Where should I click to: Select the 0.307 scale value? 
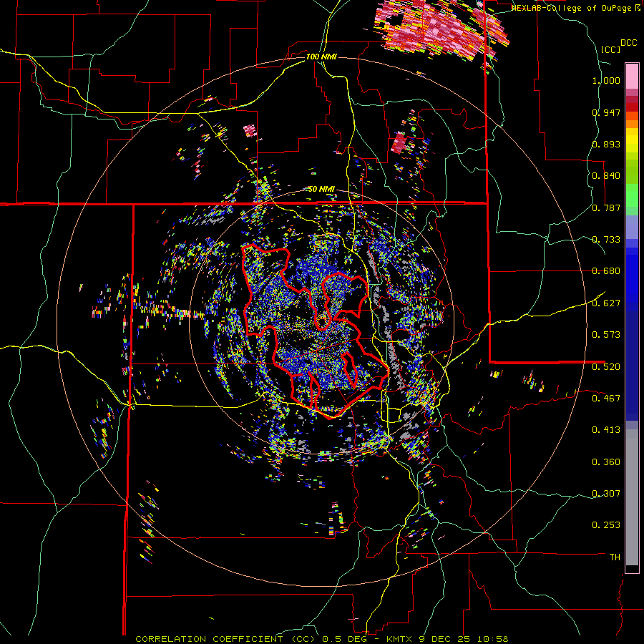tap(606, 494)
